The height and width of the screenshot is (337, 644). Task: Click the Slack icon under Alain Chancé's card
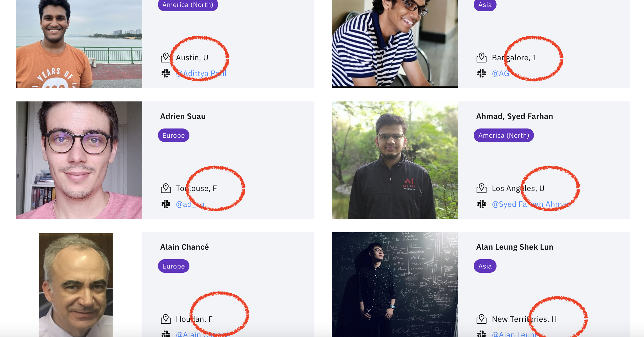pyautogui.click(x=166, y=334)
